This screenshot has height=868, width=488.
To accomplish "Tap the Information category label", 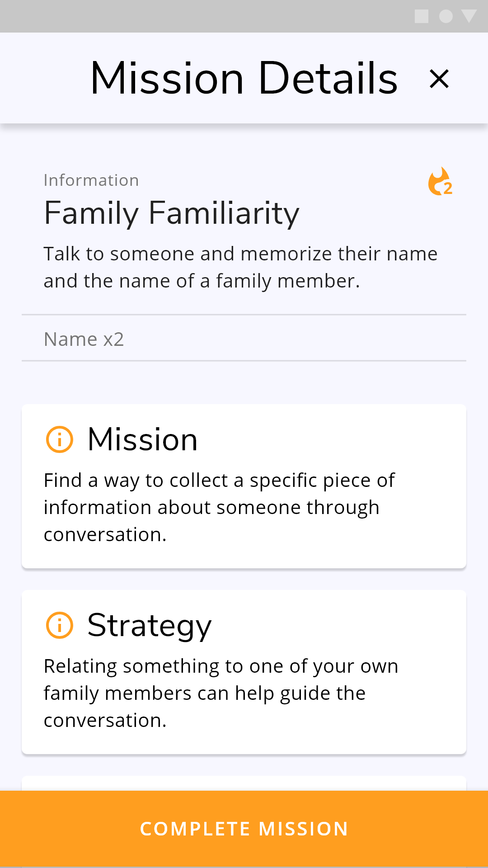I will tap(91, 180).
